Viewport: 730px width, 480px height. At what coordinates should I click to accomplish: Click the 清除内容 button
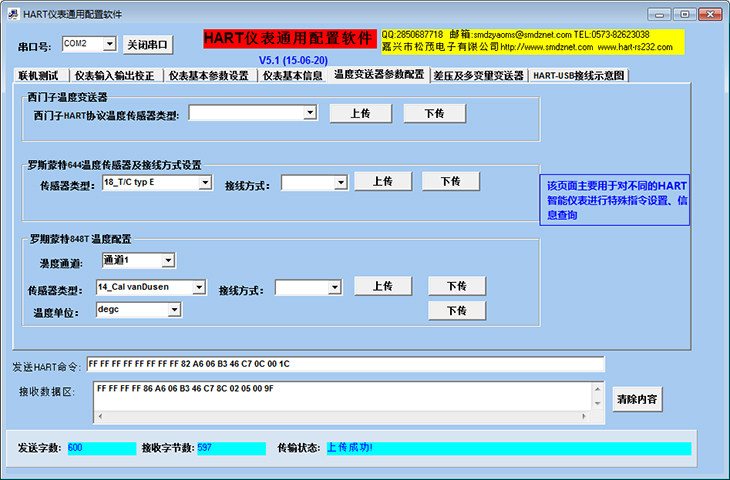pos(637,399)
